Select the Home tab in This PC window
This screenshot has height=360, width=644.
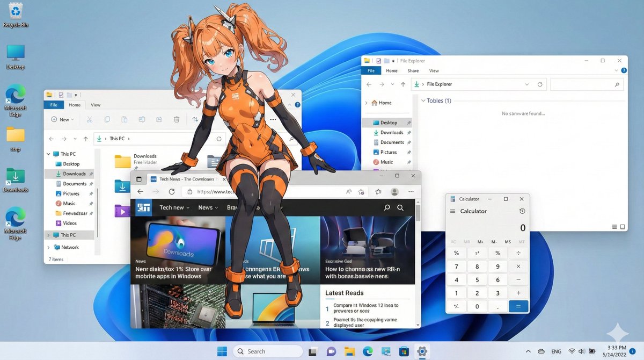(75, 105)
